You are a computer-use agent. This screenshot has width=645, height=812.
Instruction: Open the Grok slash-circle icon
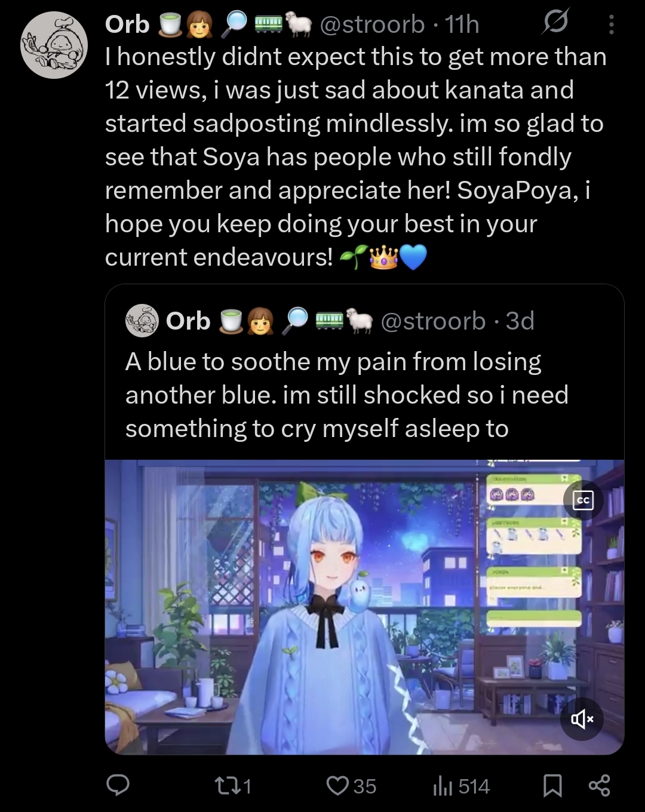pos(555,23)
